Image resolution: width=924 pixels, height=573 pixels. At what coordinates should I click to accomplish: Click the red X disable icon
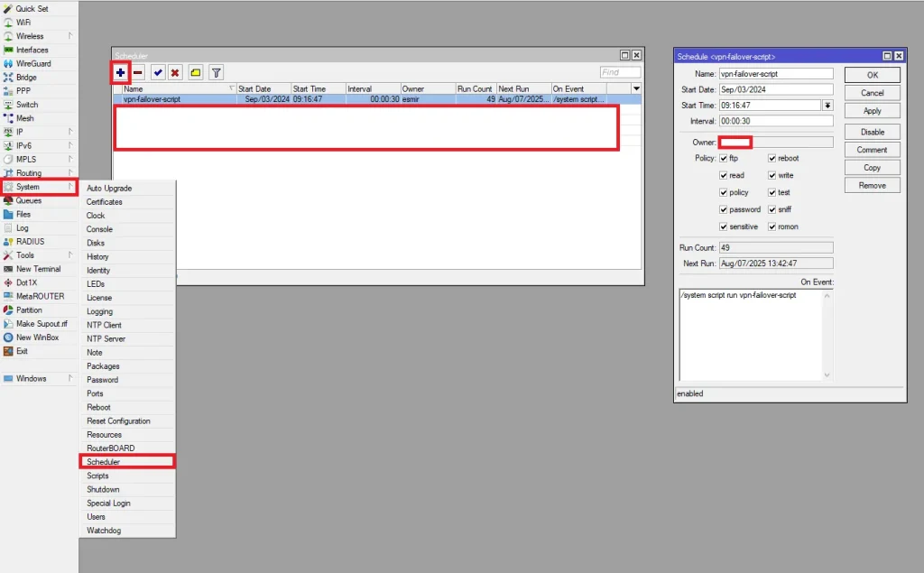[x=175, y=72]
